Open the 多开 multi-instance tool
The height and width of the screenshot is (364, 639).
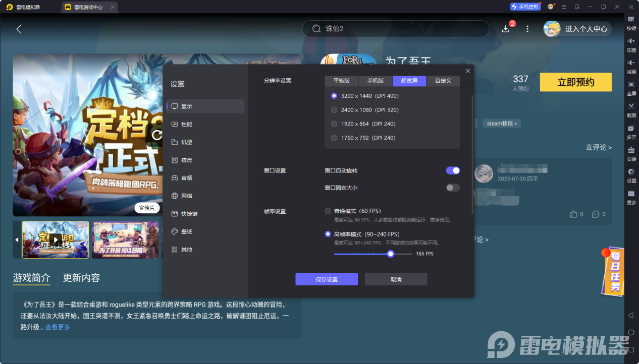pyautogui.click(x=631, y=130)
